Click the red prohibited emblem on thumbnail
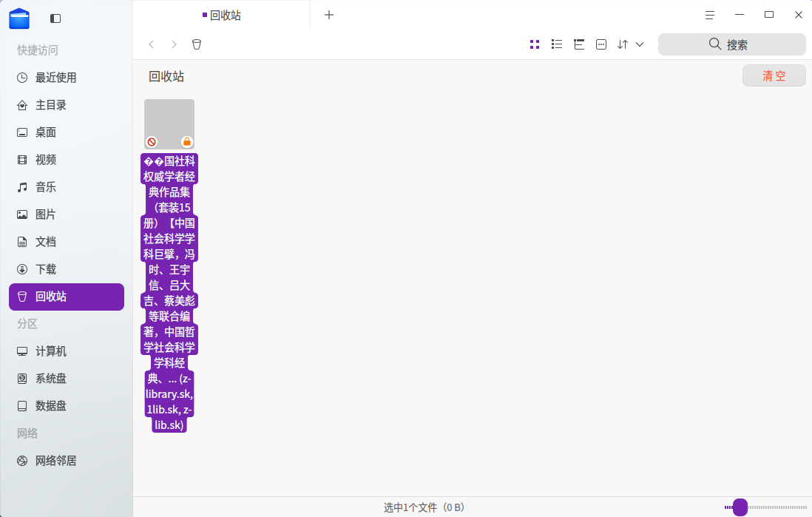This screenshot has height=517, width=812. [152, 142]
